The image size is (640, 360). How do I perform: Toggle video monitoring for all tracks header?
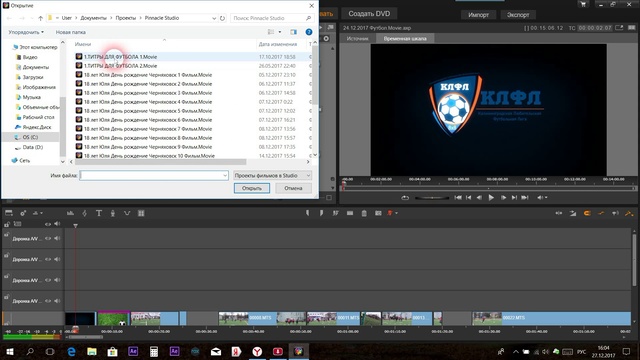[x=48, y=224]
